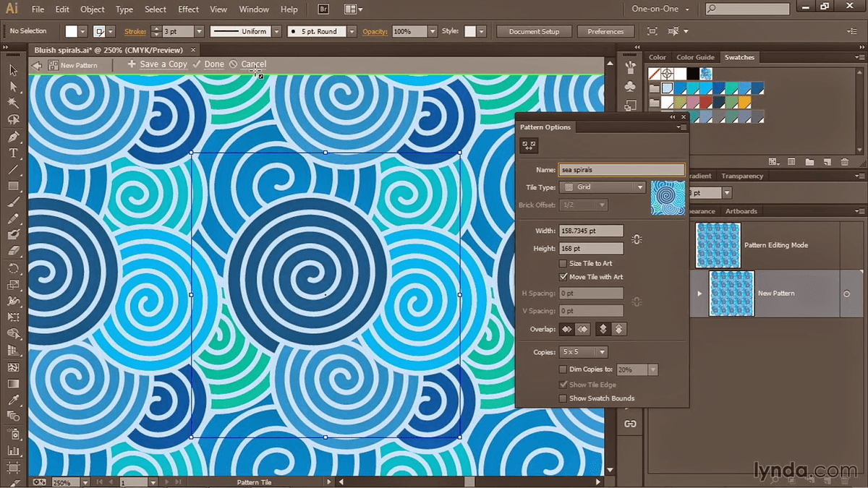Open the Effect menu
Viewport: 868px width, 488px height.
tap(188, 9)
